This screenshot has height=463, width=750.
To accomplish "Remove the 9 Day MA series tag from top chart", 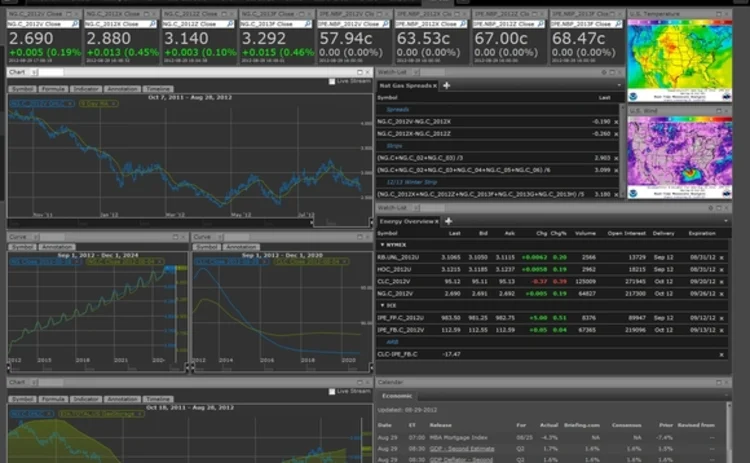I will [114, 103].
